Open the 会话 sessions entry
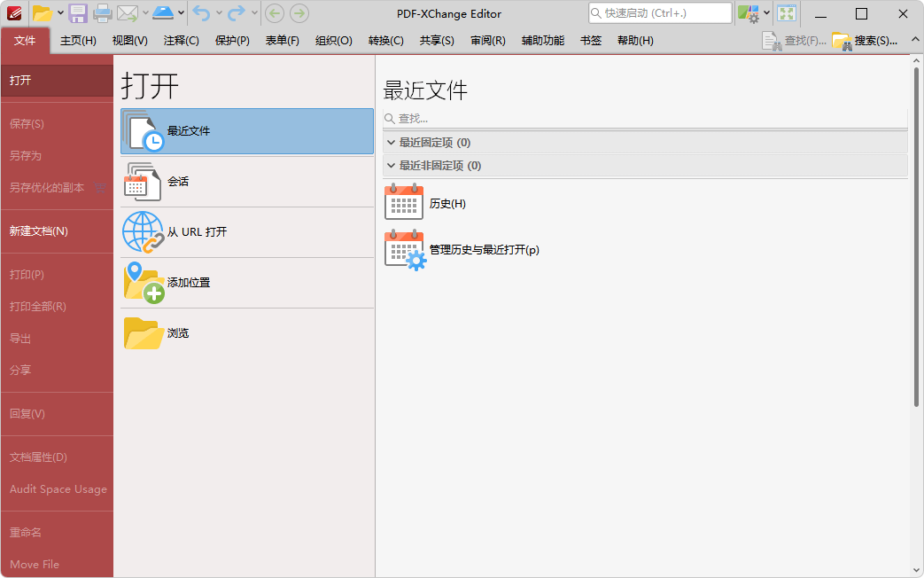 (x=247, y=182)
